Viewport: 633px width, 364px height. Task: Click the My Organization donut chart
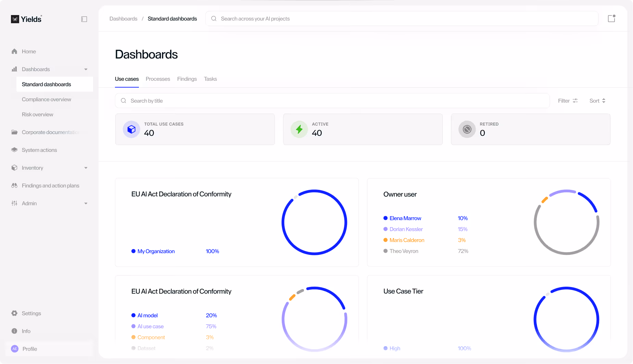click(x=314, y=222)
